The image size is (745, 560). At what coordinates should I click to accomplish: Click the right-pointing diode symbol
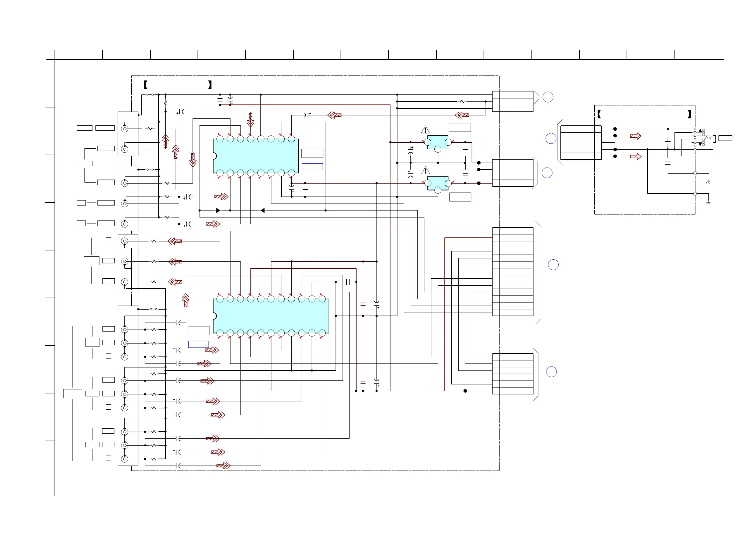pos(218,210)
